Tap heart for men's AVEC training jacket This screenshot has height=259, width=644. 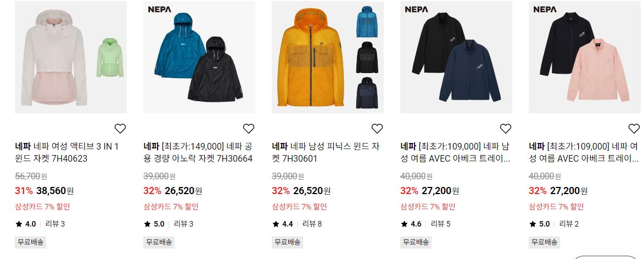pos(506,129)
